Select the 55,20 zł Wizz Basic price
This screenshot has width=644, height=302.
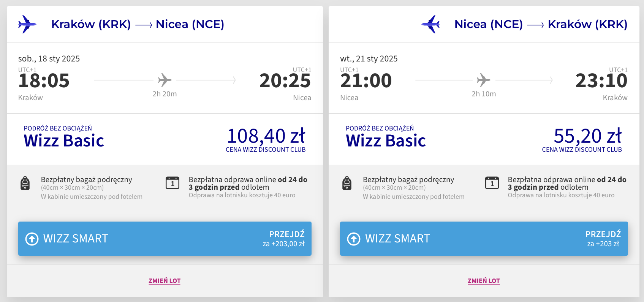587,136
